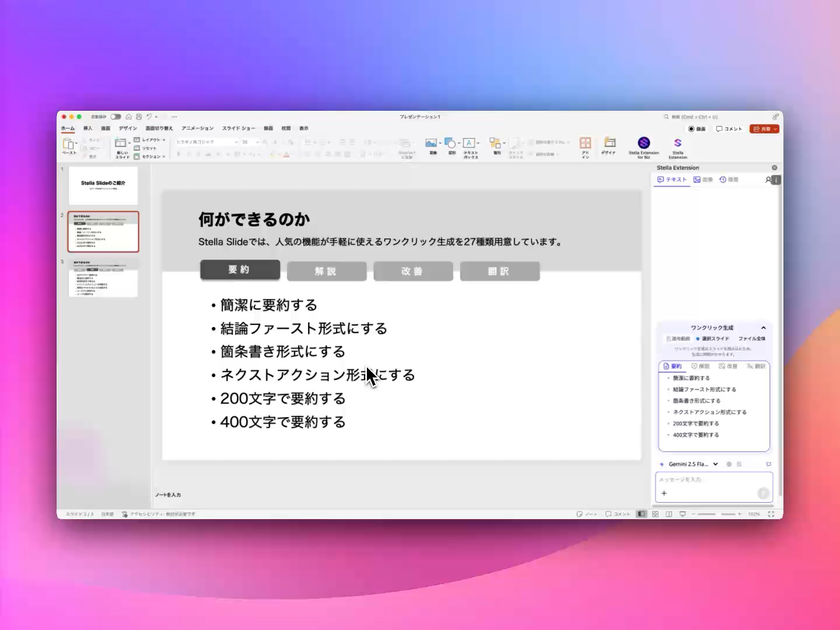This screenshot has height=630, width=840.
Task: Select slide 1 thumbnail Stella Slideのご紹介
Action: (103, 185)
